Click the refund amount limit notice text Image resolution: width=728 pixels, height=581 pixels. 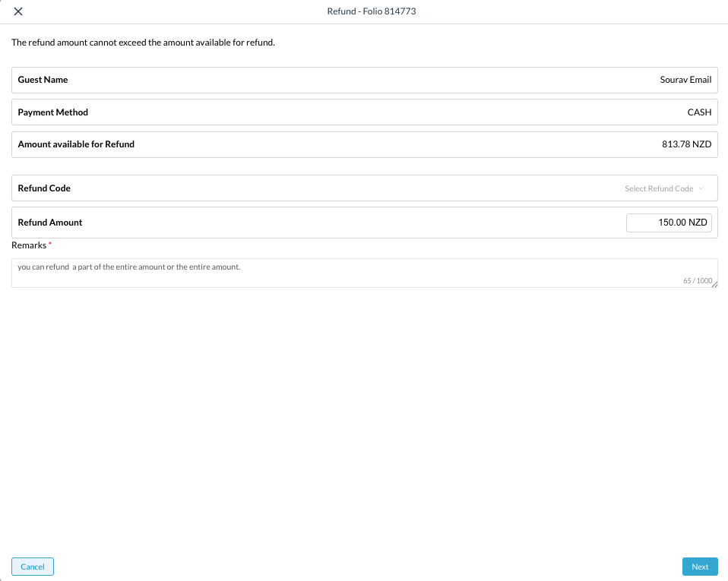coord(143,43)
